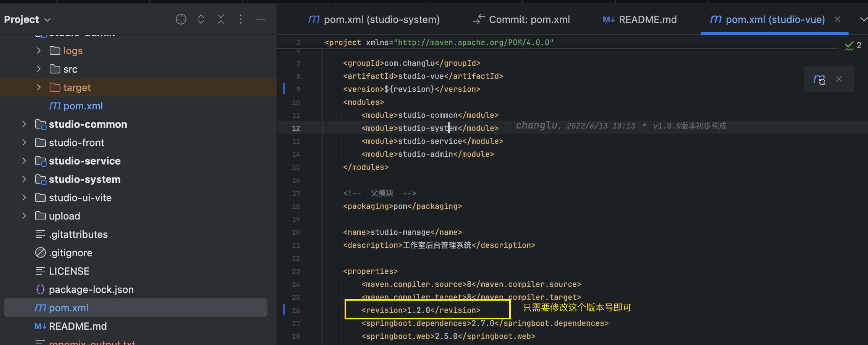Click the locate opened file crosshair icon

181,19
